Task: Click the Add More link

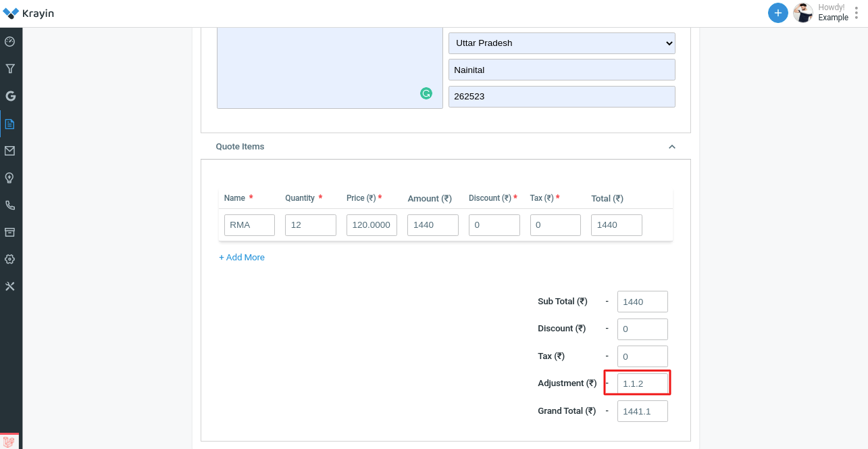Action: 241,257
